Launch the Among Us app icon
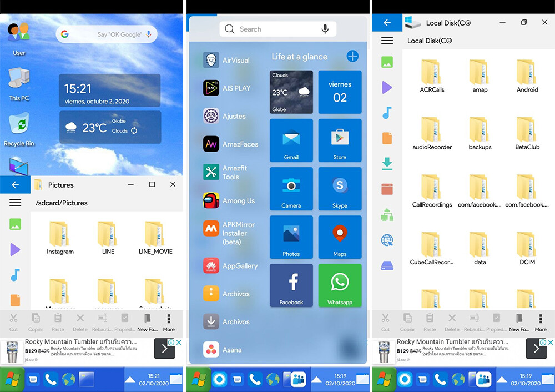 point(211,200)
